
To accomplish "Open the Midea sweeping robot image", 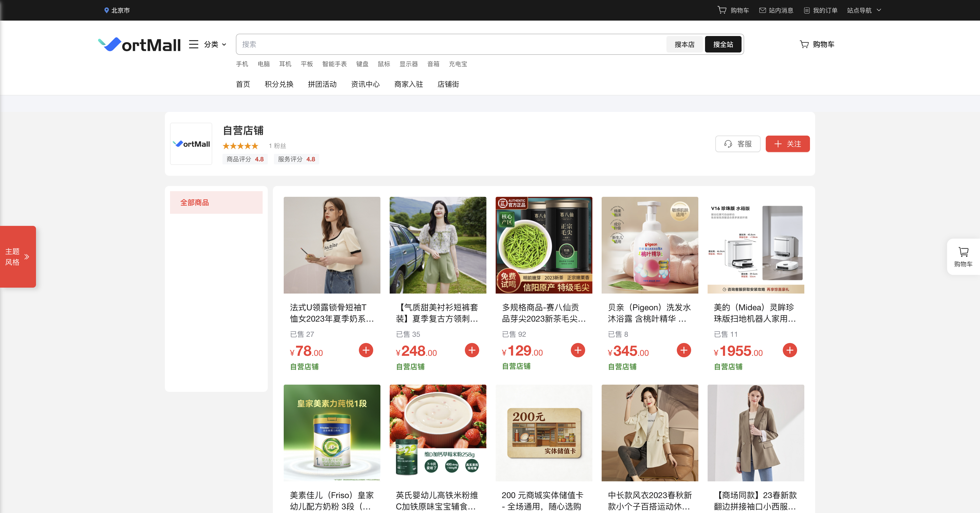I will click(756, 245).
